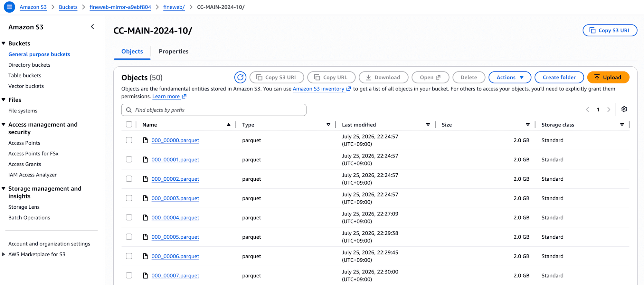
Task: Expand AWS Marketplace for S3
Action: pyautogui.click(x=4, y=254)
